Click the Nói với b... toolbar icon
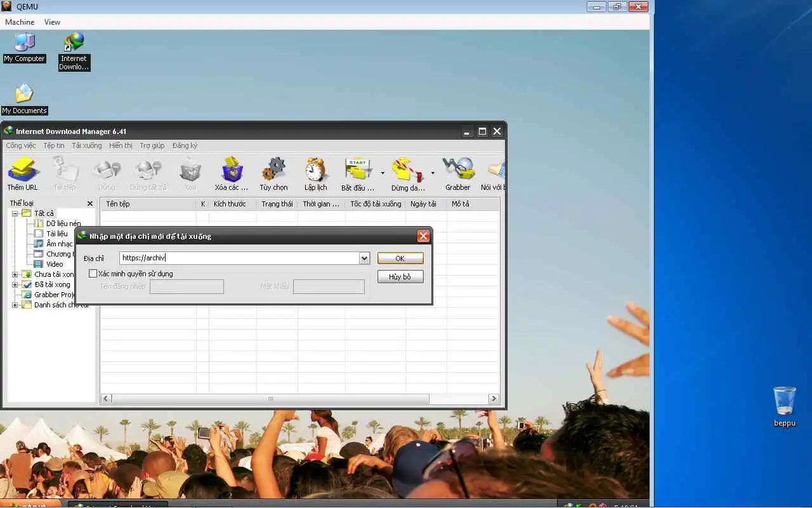The height and width of the screenshot is (508, 812). (x=494, y=173)
